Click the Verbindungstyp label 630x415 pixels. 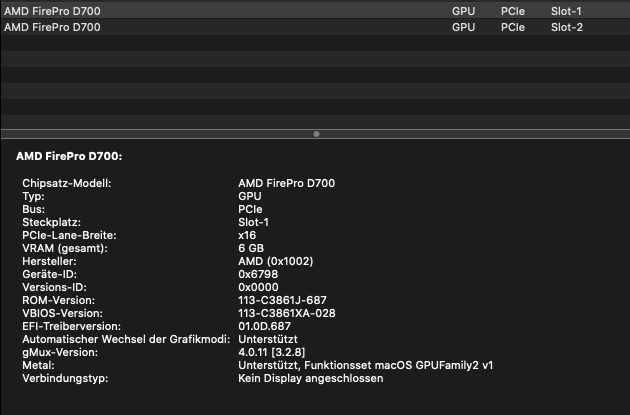65,378
